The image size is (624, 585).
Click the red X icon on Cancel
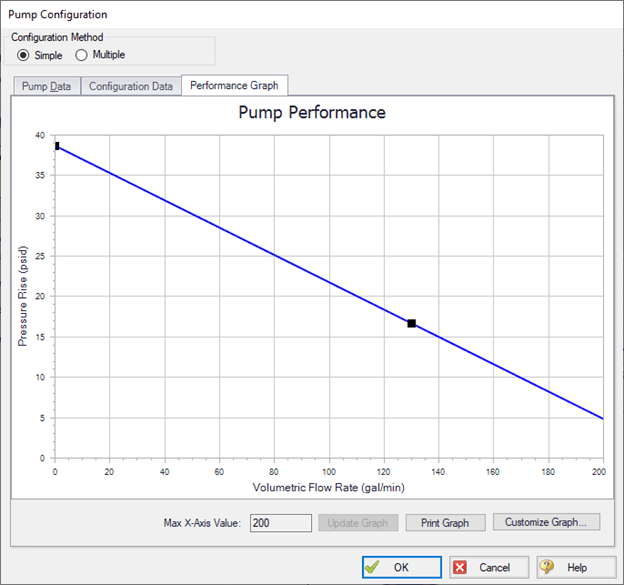click(460, 567)
